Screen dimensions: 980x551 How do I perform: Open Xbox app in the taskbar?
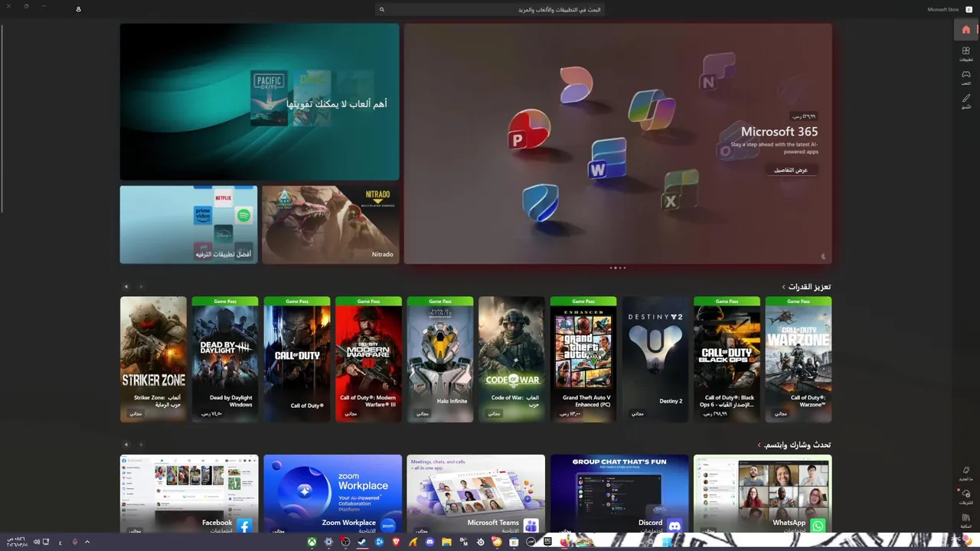click(x=312, y=542)
